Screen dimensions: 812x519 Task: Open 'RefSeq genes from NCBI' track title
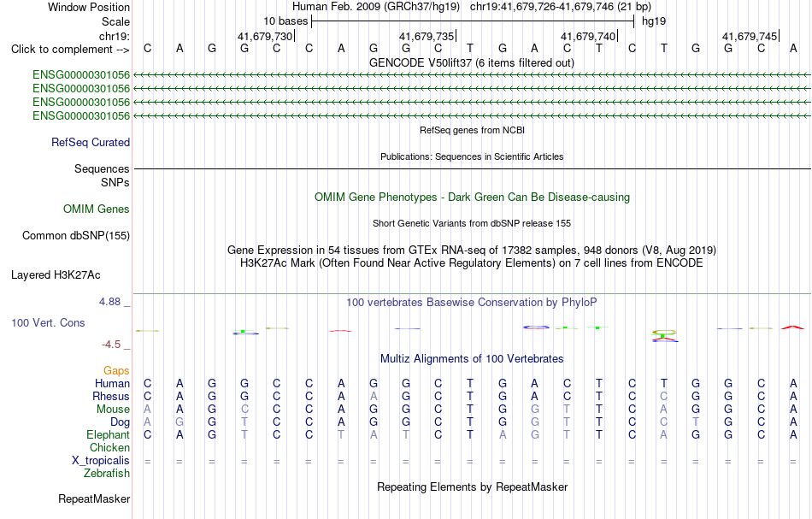[472, 130]
